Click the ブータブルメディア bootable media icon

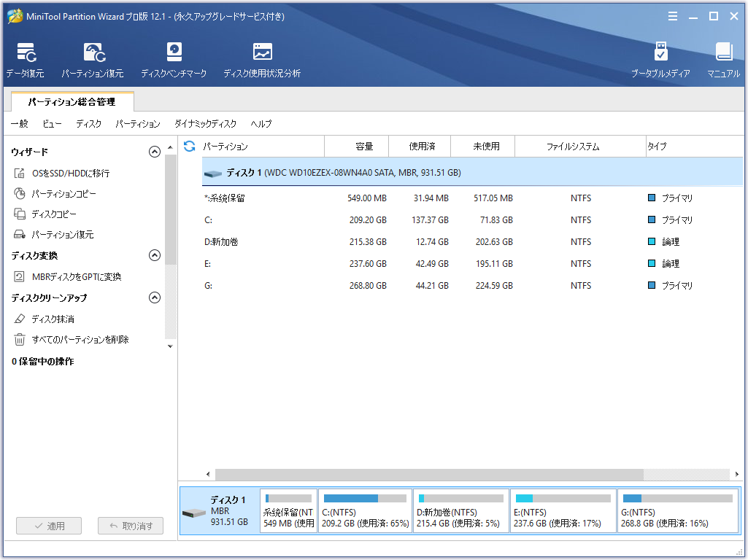660,52
